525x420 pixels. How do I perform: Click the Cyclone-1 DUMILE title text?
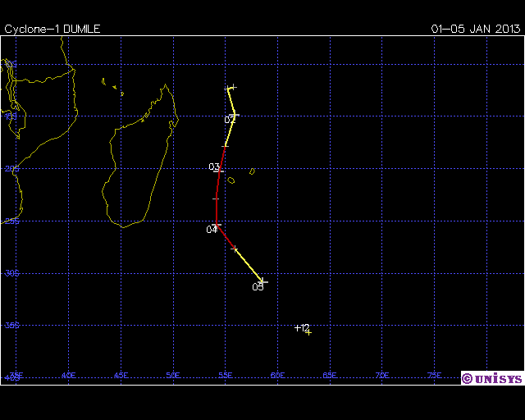(x=52, y=29)
